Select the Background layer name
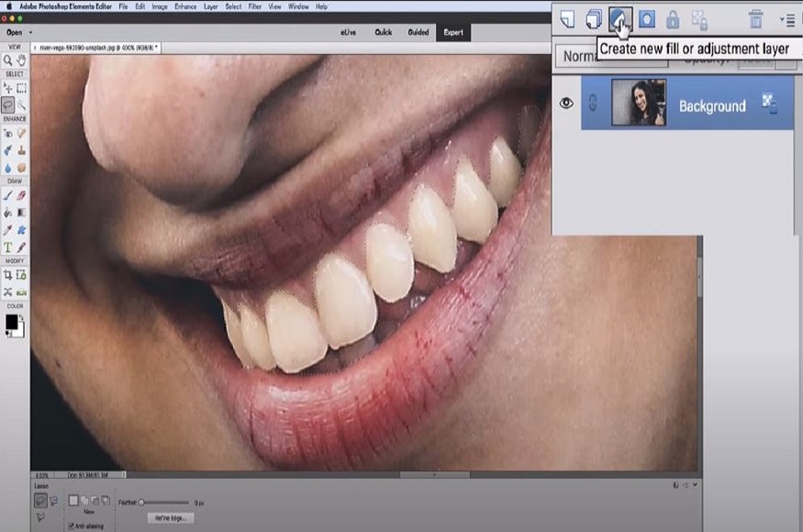Image resolution: width=803 pixels, height=532 pixels. [712, 106]
